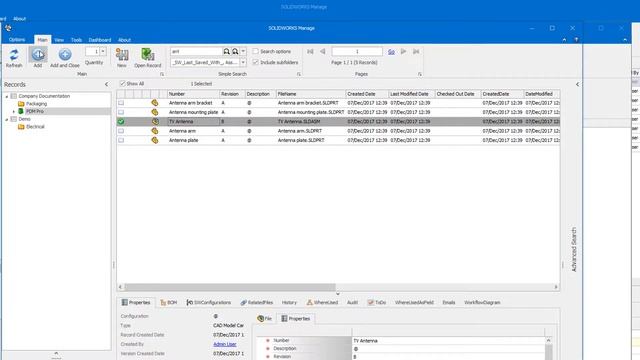Go to the previous page arrow
The image size is (640, 360).
click(322, 51)
